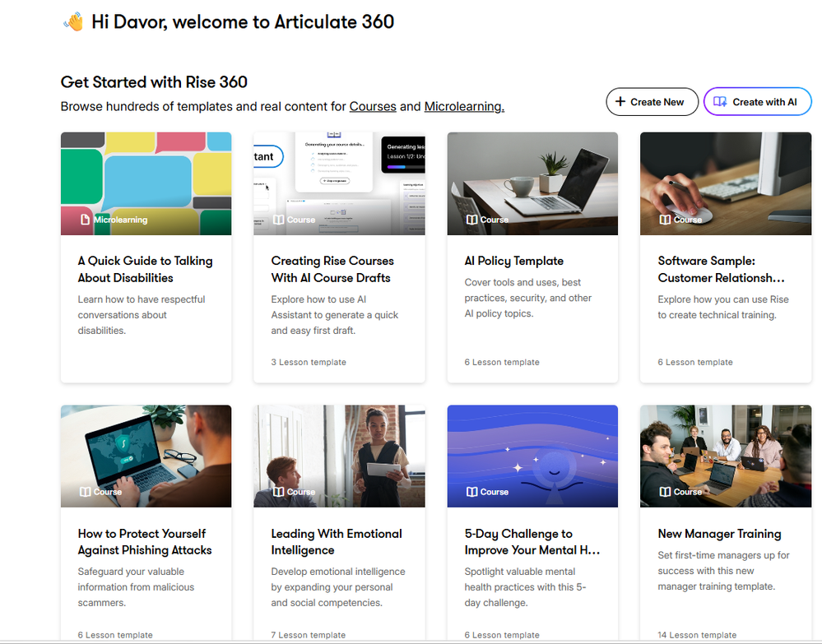Open the speech bubbles thumbnail for Disabilities guide
The width and height of the screenshot is (822, 644).
tap(146, 183)
